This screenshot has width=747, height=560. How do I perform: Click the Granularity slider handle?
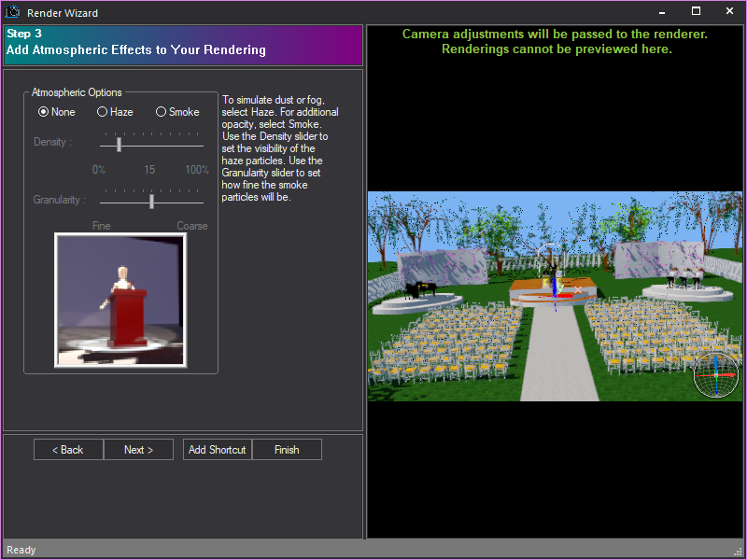point(151,201)
